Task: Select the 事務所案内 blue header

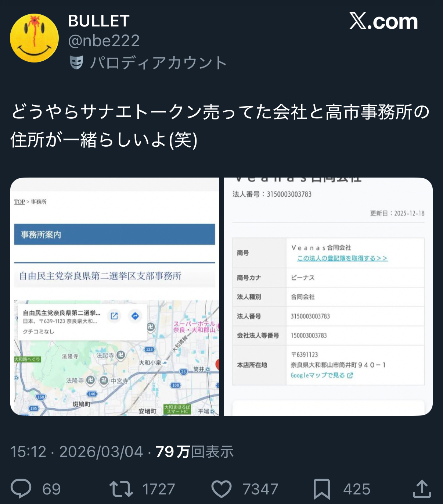Action: pyautogui.click(x=115, y=235)
